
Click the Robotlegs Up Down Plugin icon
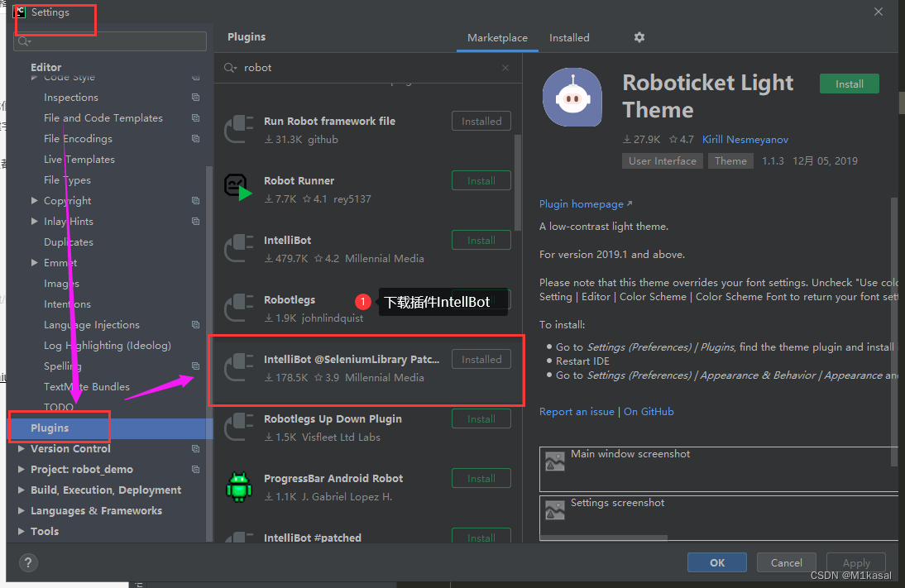[238, 428]
